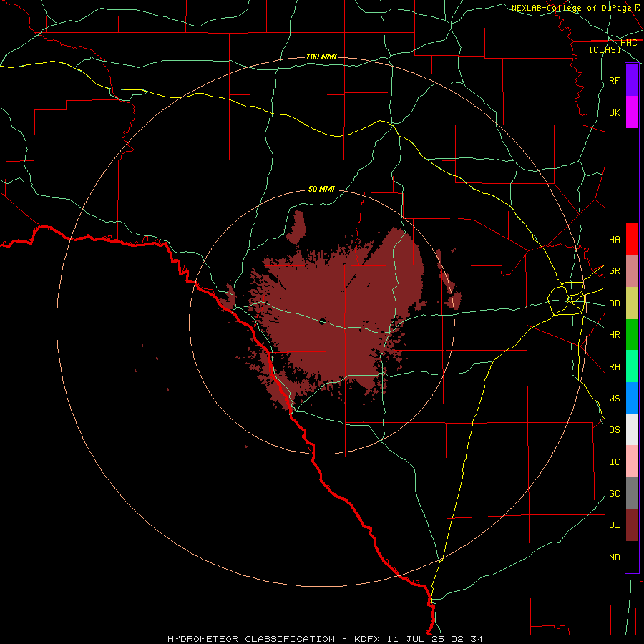Click the red HA color swatch

[x=632, y=239]
